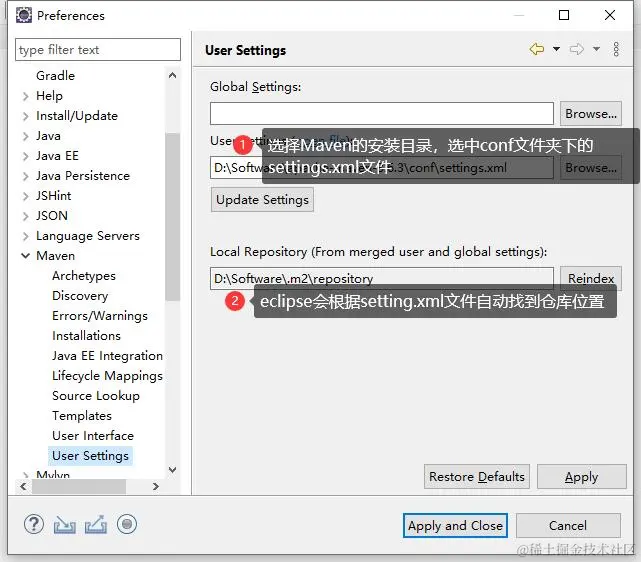Expand the Help tree node
Image resolution: width=641 pixels, height=562 pixels.
point(26,96)
